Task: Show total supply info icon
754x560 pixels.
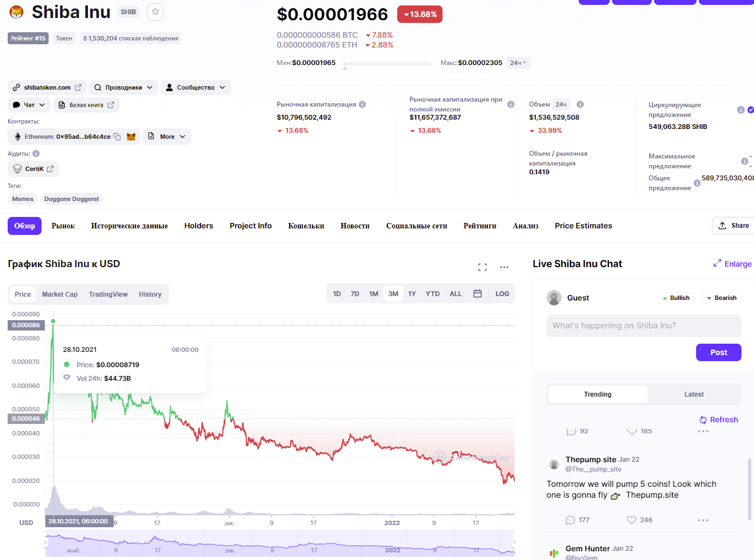Action: (697, 183)
